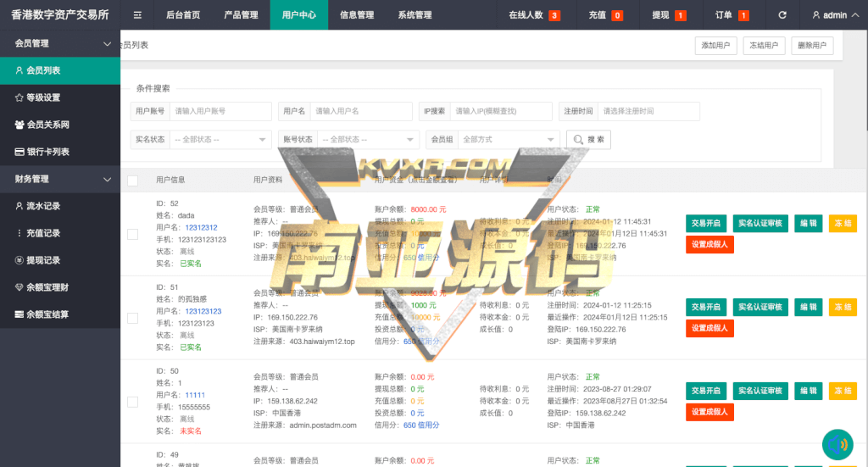The height and width of the screenshot is (467, 868).
Task: Open 会员关系网 in the sidebar
Action: [60, 125]
